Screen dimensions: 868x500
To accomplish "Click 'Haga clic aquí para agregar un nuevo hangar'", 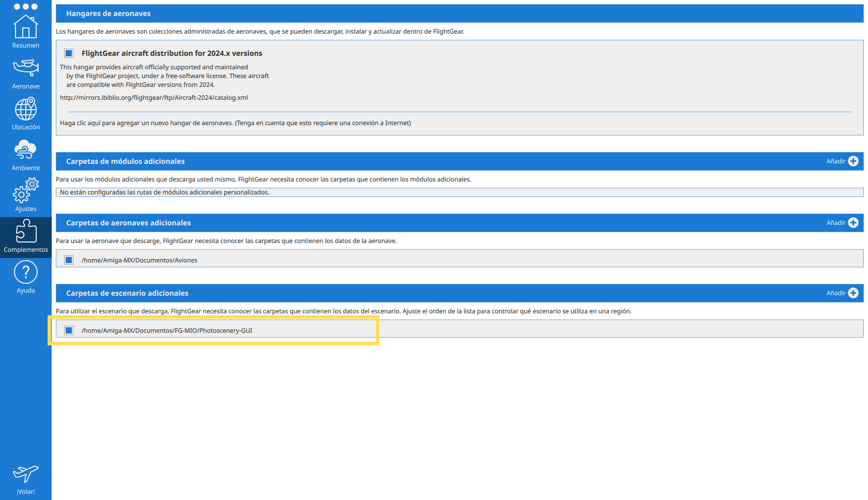I will [x=236, y=123].
